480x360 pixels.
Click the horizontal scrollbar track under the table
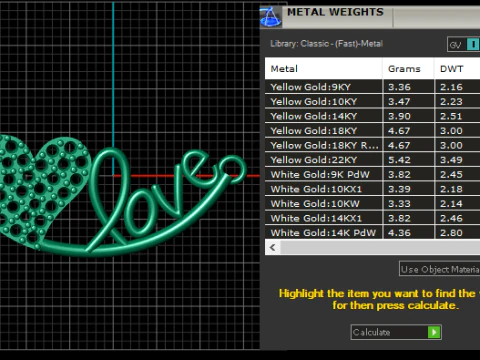[380, 247]
